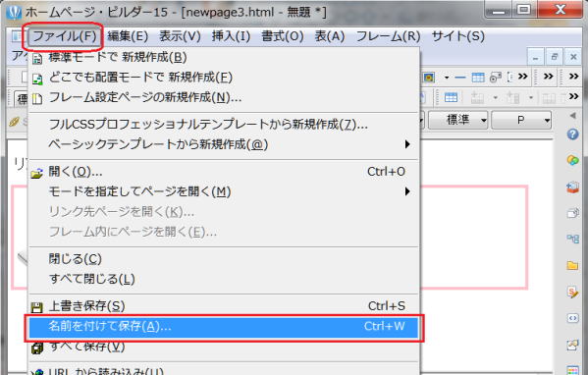Choose すべて保存(V) menu entry
This screenshot has width=588, height=375.
point(224,347)
